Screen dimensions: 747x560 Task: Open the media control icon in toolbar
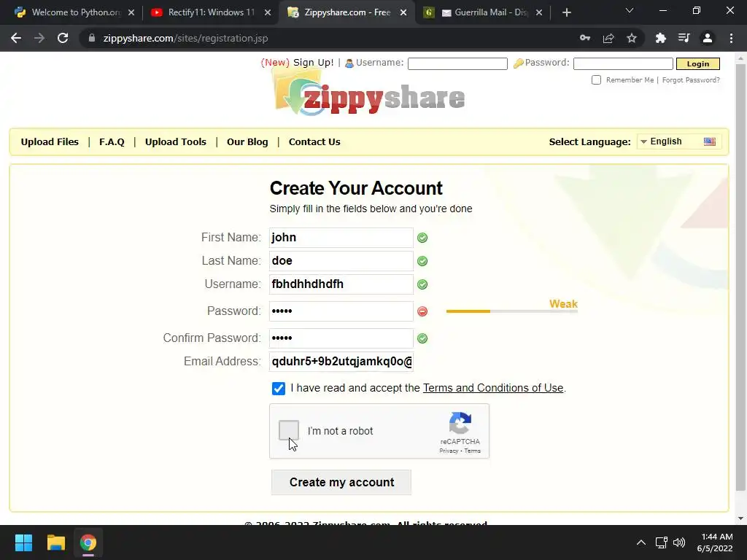[x=684, y=38]
